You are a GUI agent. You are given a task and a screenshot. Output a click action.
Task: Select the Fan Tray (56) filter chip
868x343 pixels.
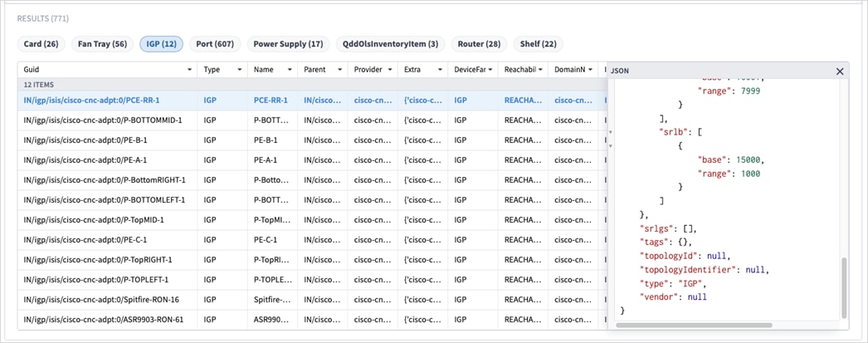coord(102,44)
